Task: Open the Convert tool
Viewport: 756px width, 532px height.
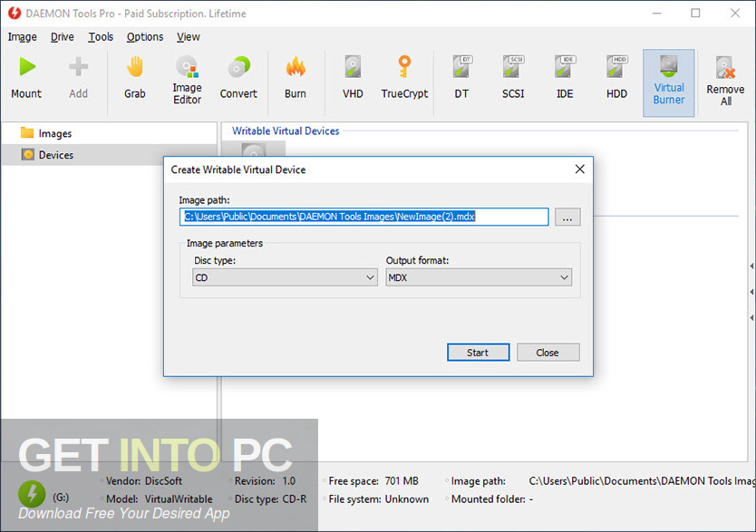Action: click(x=238, y=79)
